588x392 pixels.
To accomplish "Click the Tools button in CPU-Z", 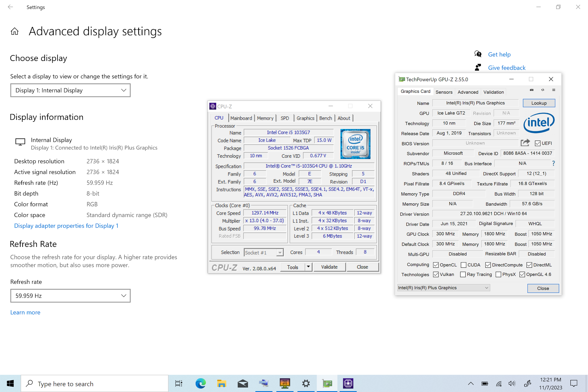I will (293, 267).
